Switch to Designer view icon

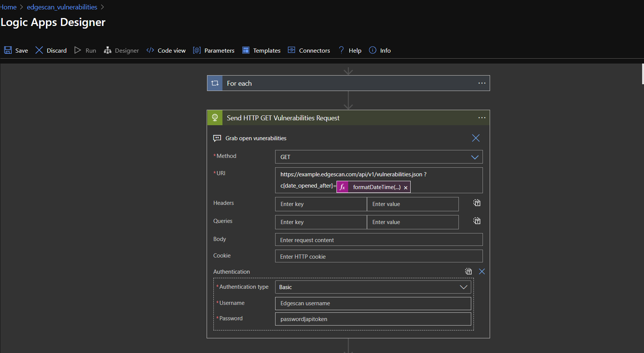108,50
